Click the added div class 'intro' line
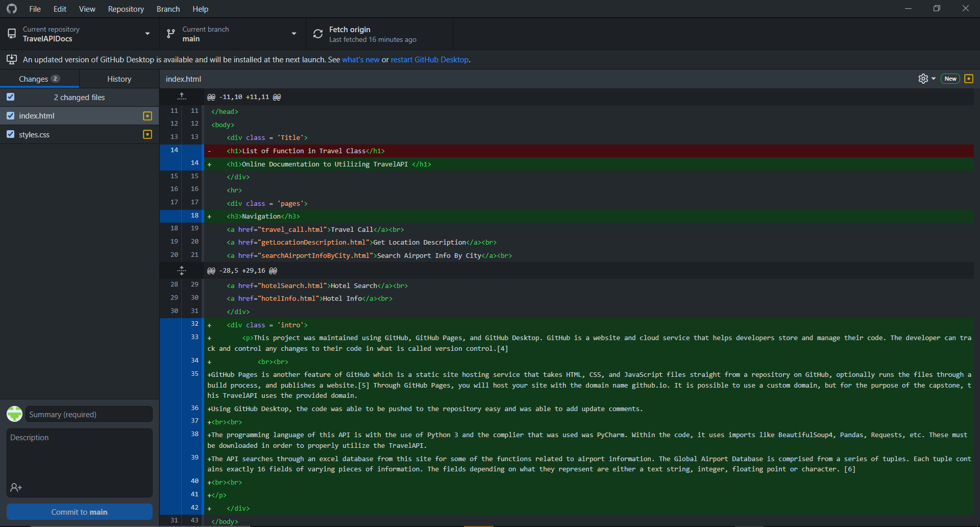Screen dimensions: 980x527 589,325
